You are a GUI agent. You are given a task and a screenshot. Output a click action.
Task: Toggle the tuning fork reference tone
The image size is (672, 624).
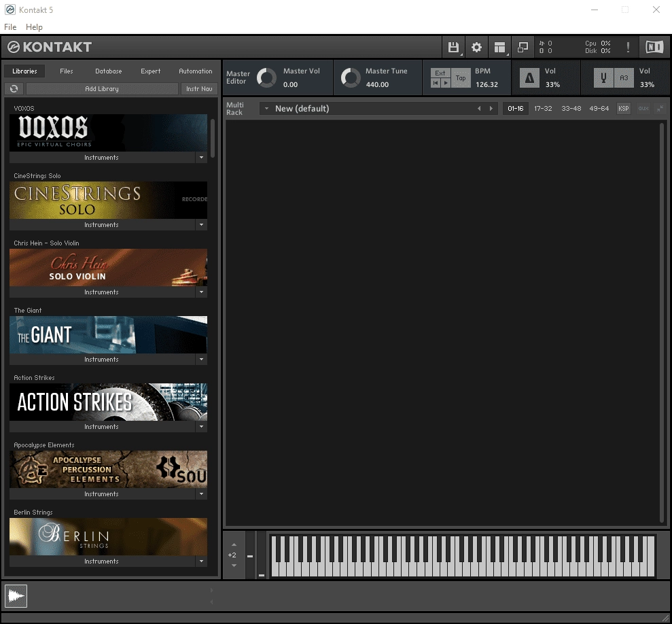coord(603,78)
